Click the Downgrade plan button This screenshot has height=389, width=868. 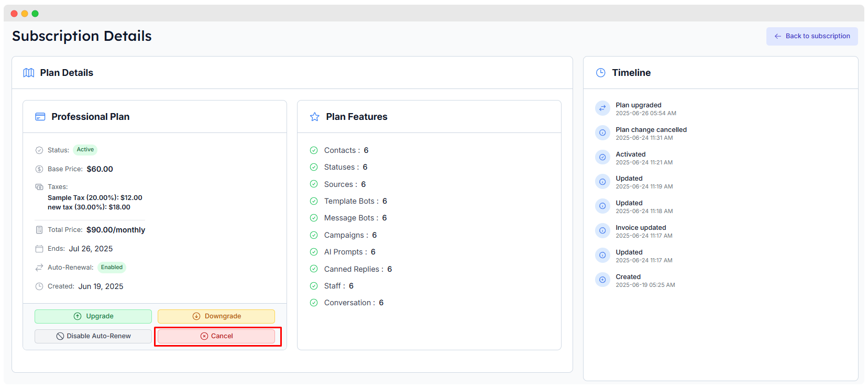pos(216,316)
